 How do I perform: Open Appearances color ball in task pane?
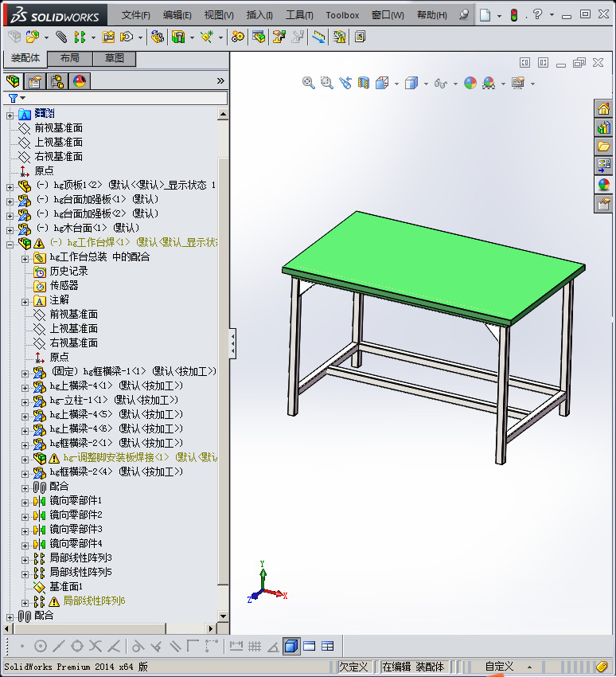(603, 185)
